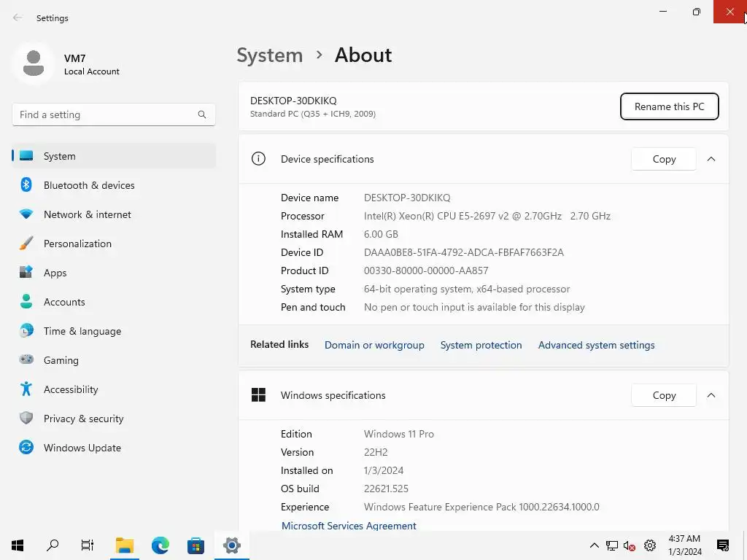Show hidden tray icons chevron
747x560 pixels.
tap(594, 545)
